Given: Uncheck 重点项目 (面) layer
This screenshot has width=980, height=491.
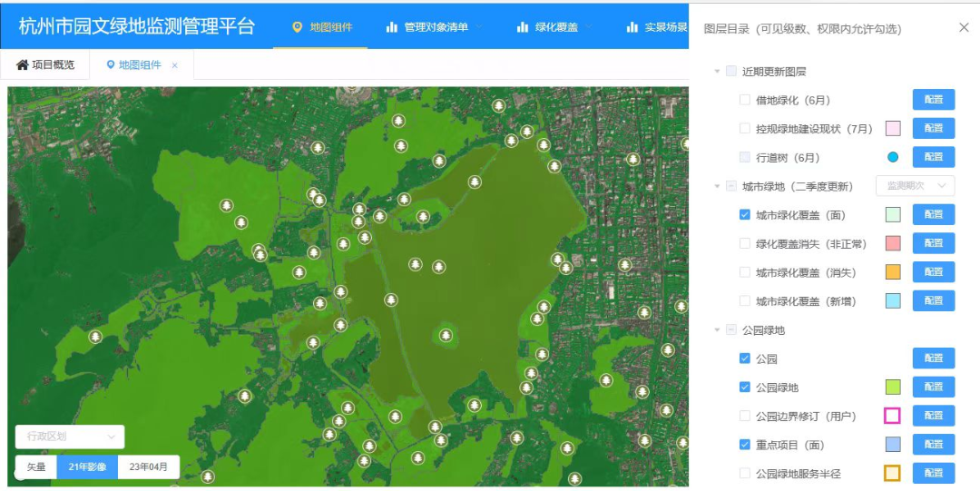Looking at the screenshot, I should point(745,445).
